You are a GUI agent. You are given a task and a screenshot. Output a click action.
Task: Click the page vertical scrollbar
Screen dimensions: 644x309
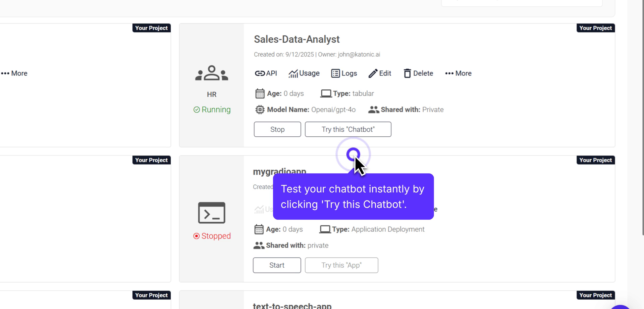click(643, 118)
